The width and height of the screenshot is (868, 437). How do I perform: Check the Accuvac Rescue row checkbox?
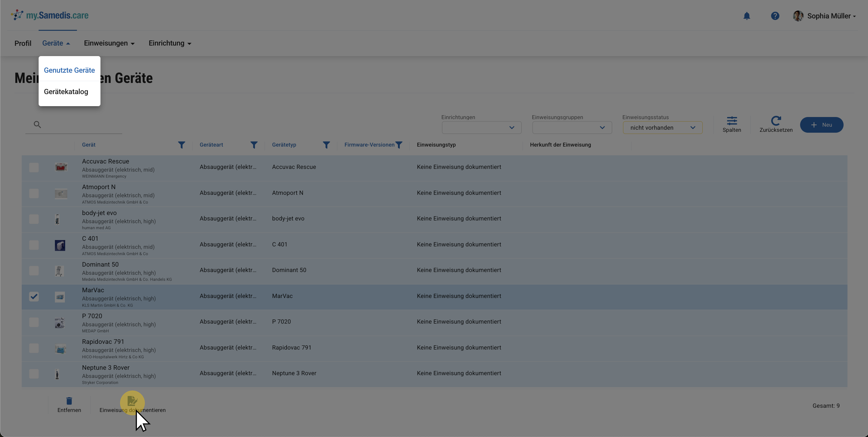click(x=34, y=167)
